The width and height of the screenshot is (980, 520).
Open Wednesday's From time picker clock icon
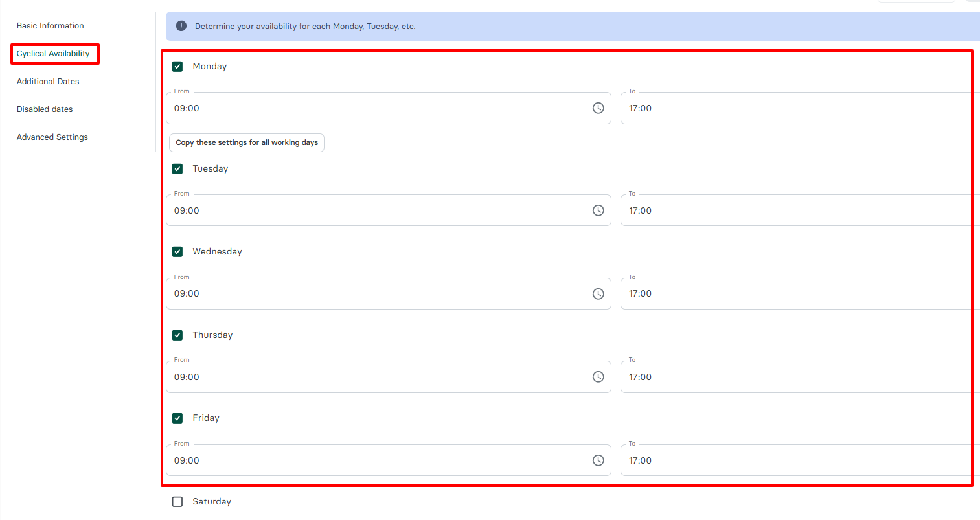[x=598, y=293]
